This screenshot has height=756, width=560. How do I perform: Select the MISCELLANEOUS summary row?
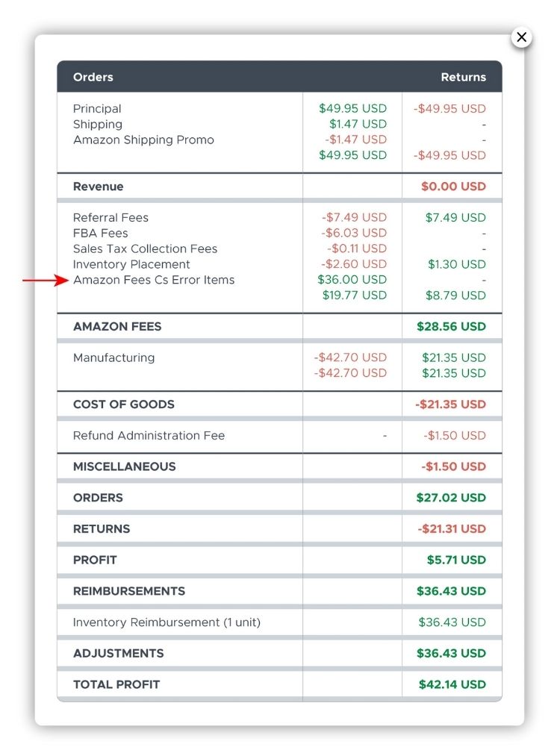[x=125, y=466]
